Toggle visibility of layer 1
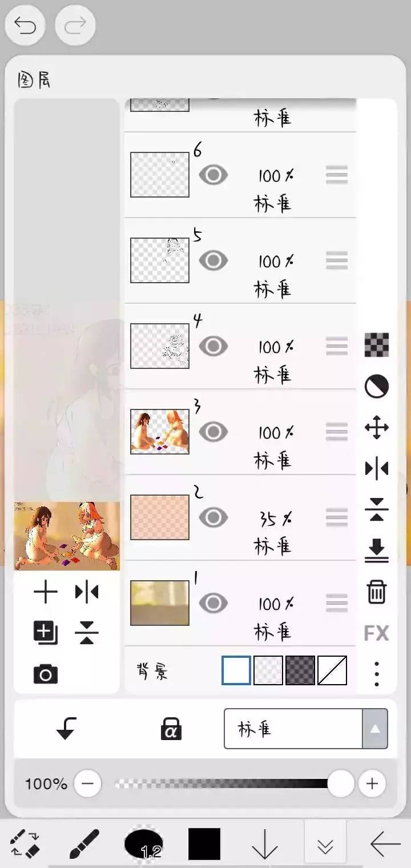 coord(213,603)
